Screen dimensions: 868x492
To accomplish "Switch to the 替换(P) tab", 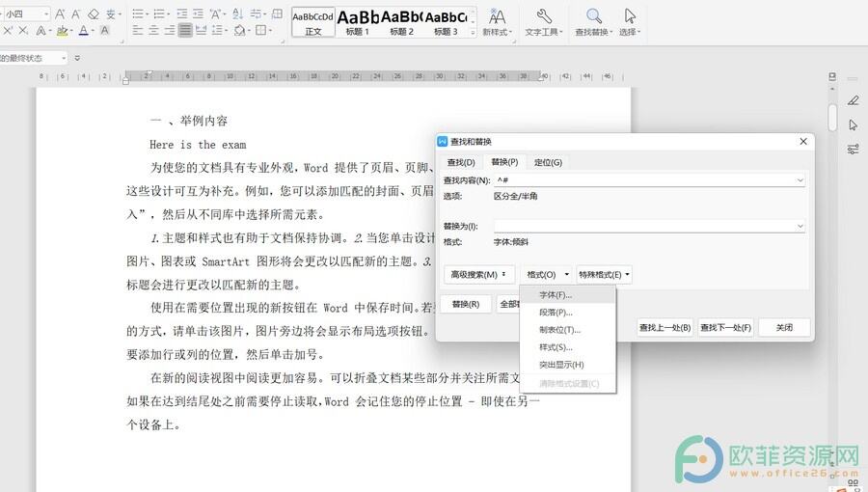I will click(x=504, y=162).
